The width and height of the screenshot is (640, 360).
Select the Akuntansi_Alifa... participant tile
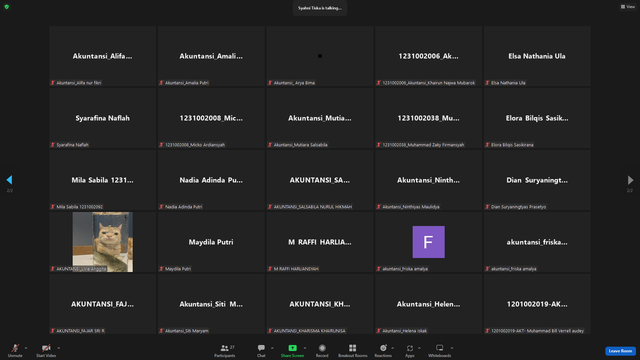(103, 56)
